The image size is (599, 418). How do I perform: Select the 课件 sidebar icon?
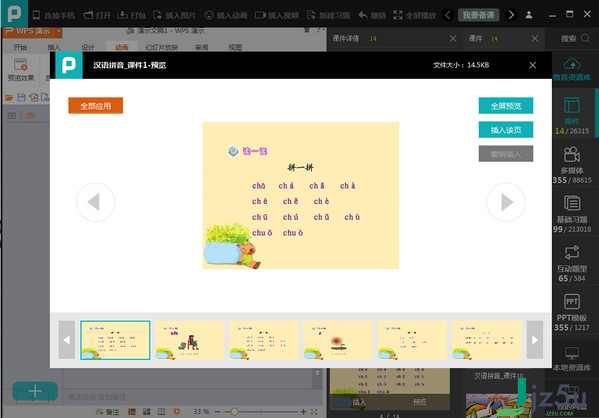pyautogui.click(x=572, y=105)
